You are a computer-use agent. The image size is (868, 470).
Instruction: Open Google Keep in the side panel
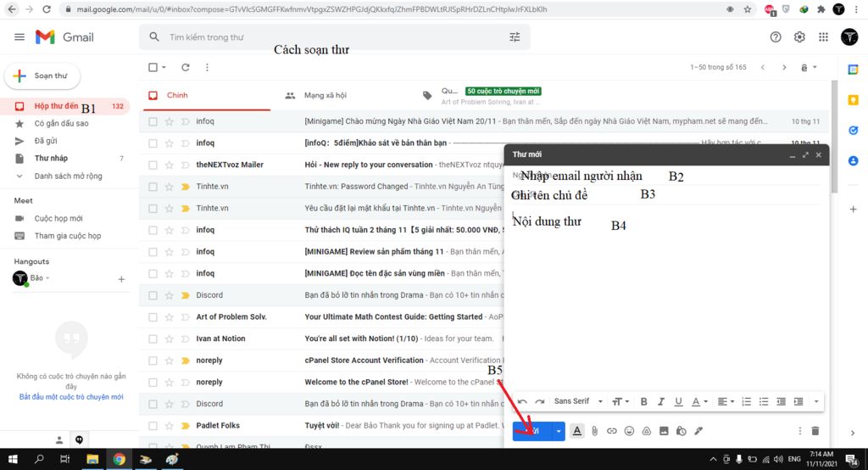[853, 100]
